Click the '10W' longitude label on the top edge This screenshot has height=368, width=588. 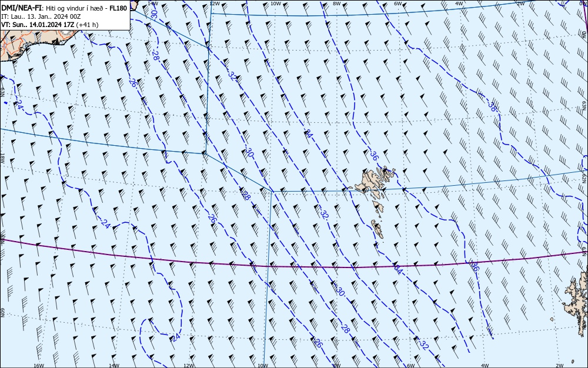276,3
